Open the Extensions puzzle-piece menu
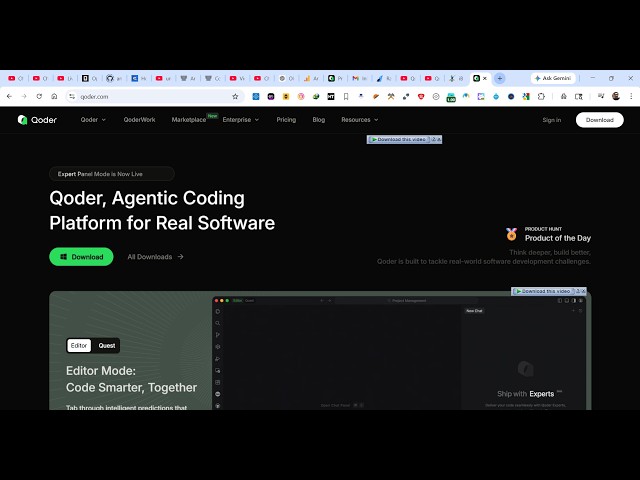 click(x=541, y=96)
